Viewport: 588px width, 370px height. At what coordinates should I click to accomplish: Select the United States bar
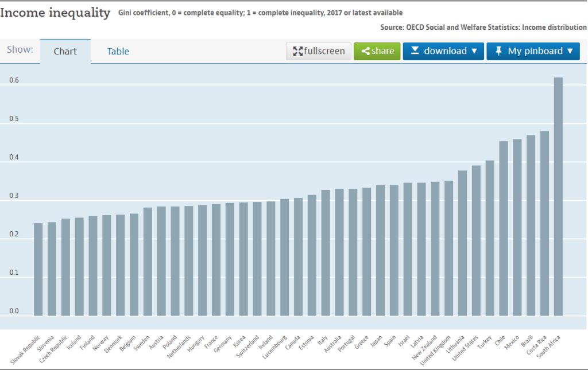476,241
